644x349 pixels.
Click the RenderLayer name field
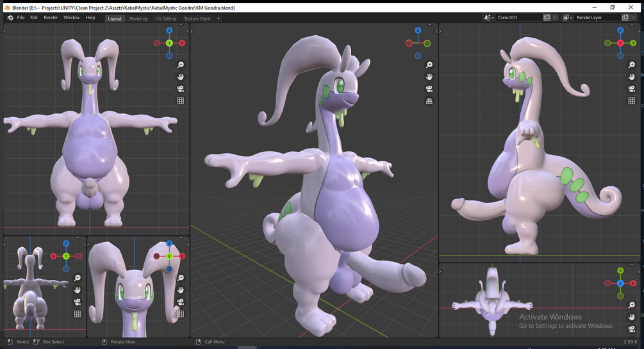(x=597, y=18)
